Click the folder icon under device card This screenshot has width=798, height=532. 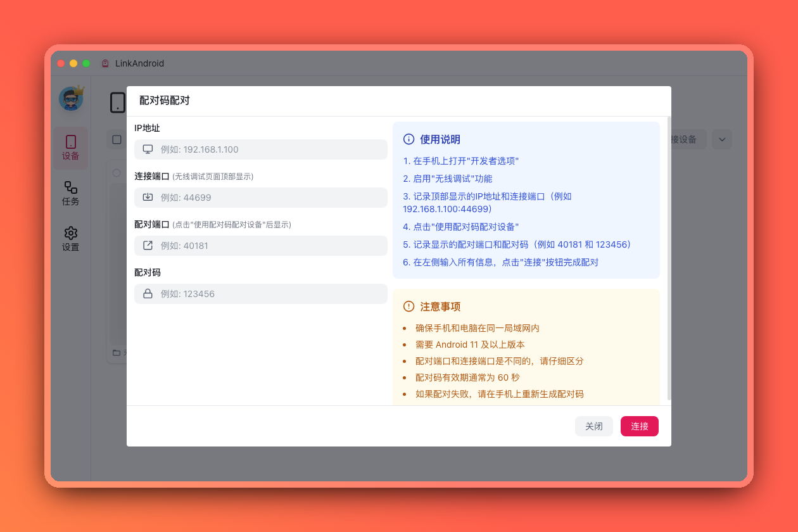tap(116, 353)
